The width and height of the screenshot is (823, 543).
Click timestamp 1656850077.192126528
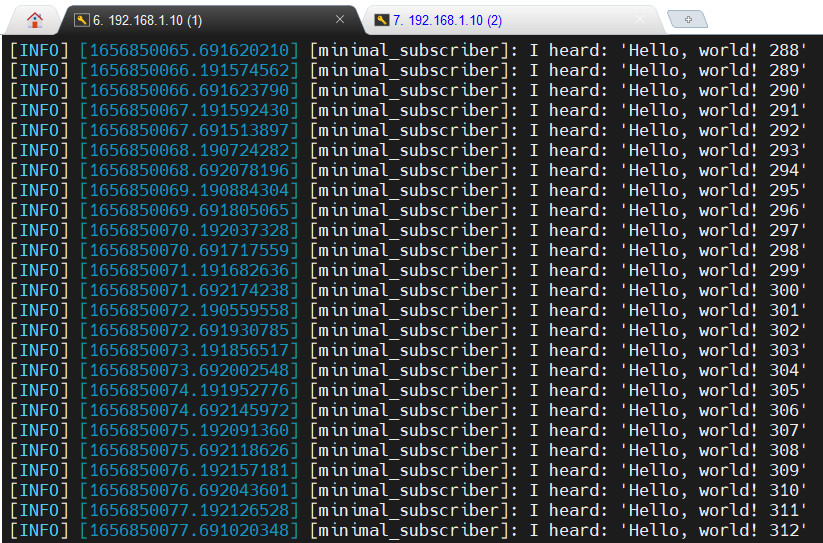point(189,510)
